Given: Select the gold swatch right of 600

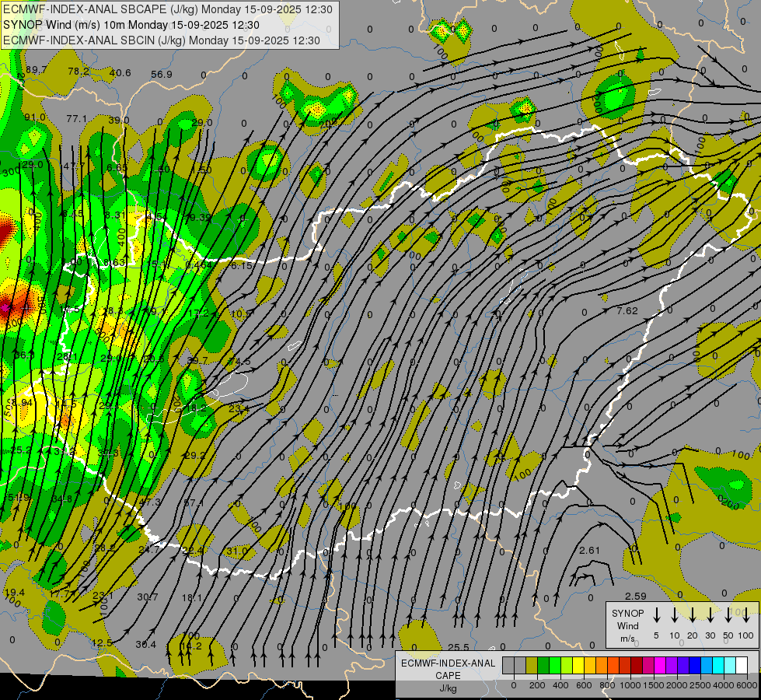Looking at the screenshot, I should click(x=590, y=665).
